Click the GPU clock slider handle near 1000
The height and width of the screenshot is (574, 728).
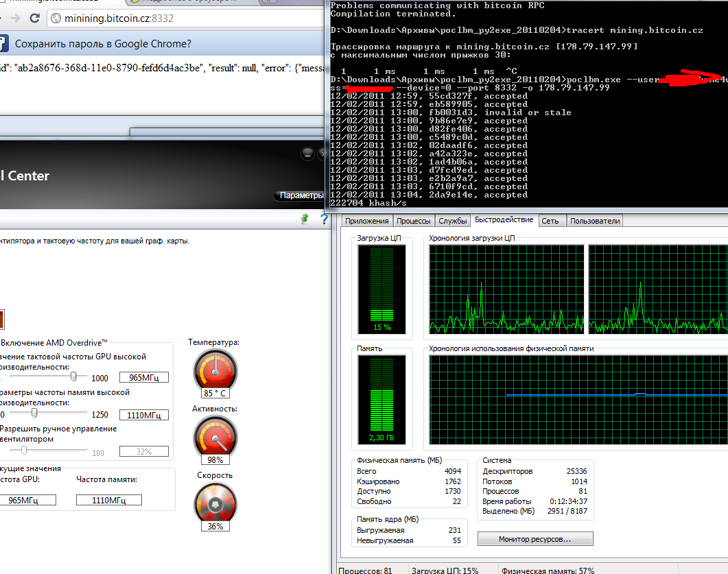click(73, 376)
